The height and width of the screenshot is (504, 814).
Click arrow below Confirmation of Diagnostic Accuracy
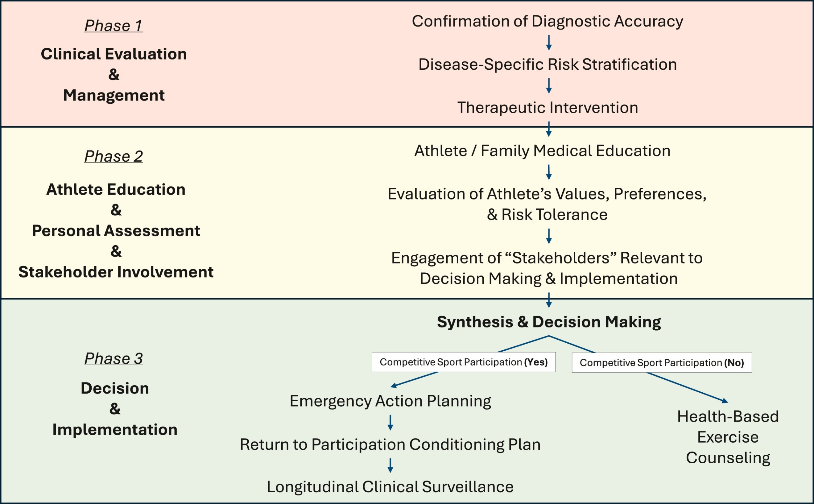[x=549, y=43]
